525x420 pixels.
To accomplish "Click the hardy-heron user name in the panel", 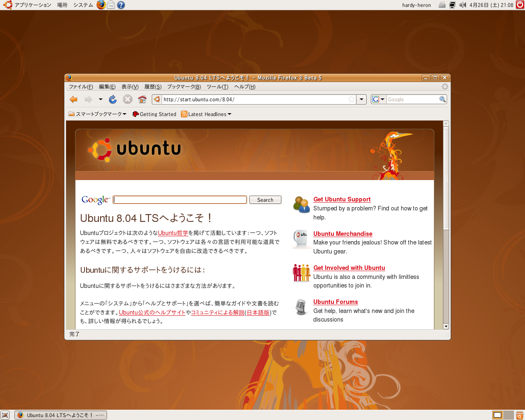I will pyautogui.click(x=416, y=5).
